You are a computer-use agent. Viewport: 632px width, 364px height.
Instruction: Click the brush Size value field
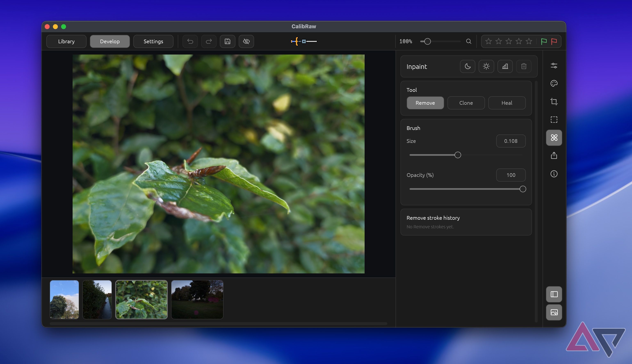coord(511,141)
